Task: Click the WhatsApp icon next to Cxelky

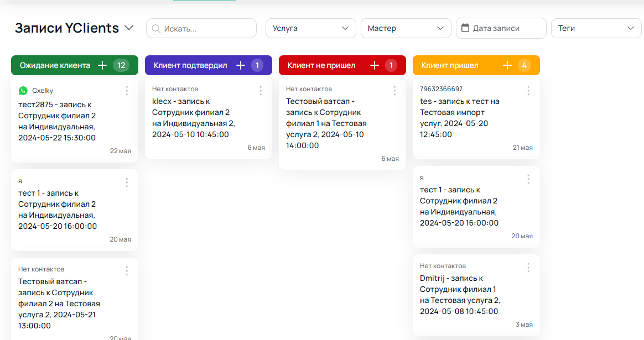Action: coord(23,90)
